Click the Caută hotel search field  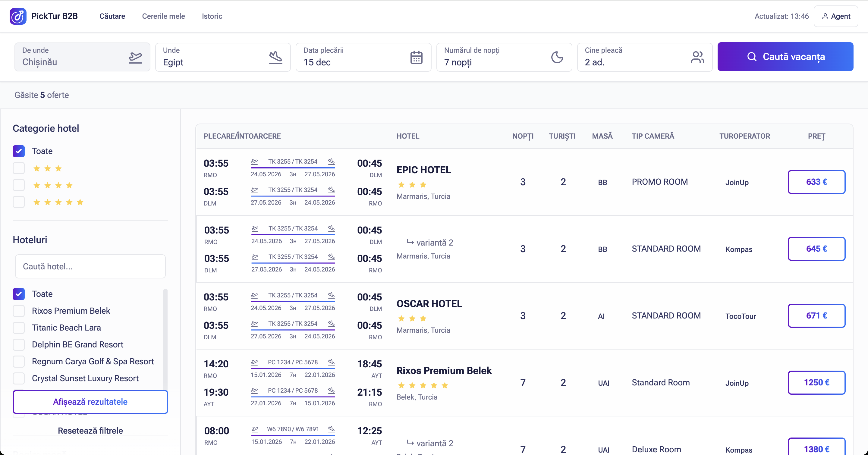pos(90,266)
